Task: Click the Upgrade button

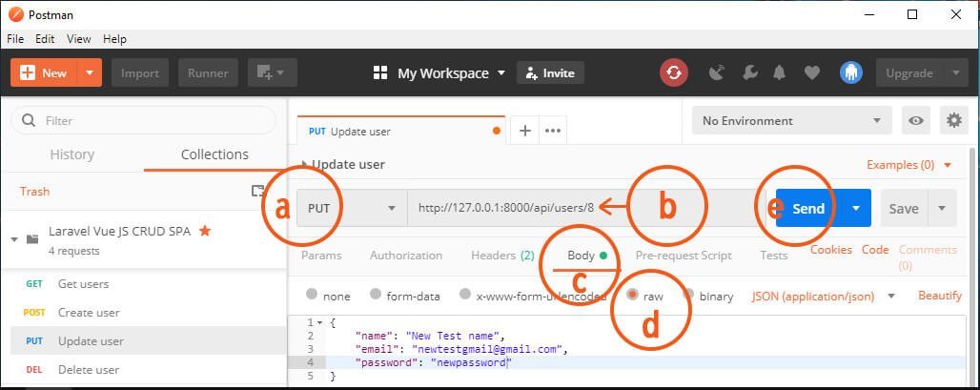Action: pos(909,73)
